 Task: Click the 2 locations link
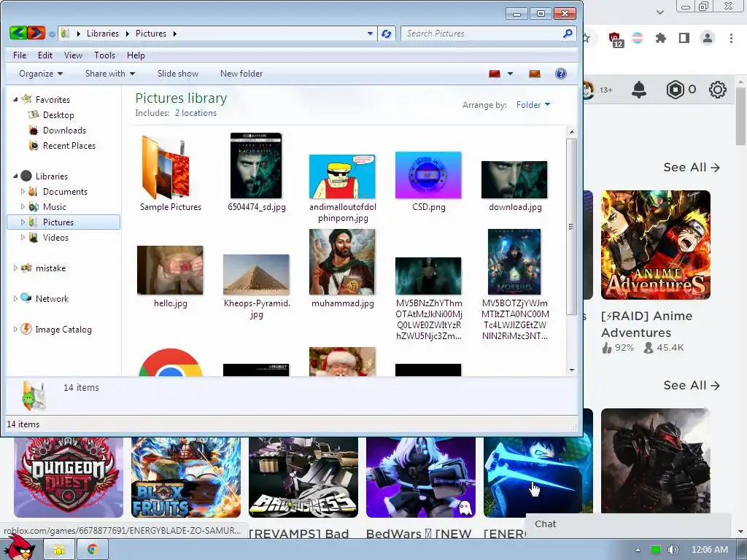(196, 113)
